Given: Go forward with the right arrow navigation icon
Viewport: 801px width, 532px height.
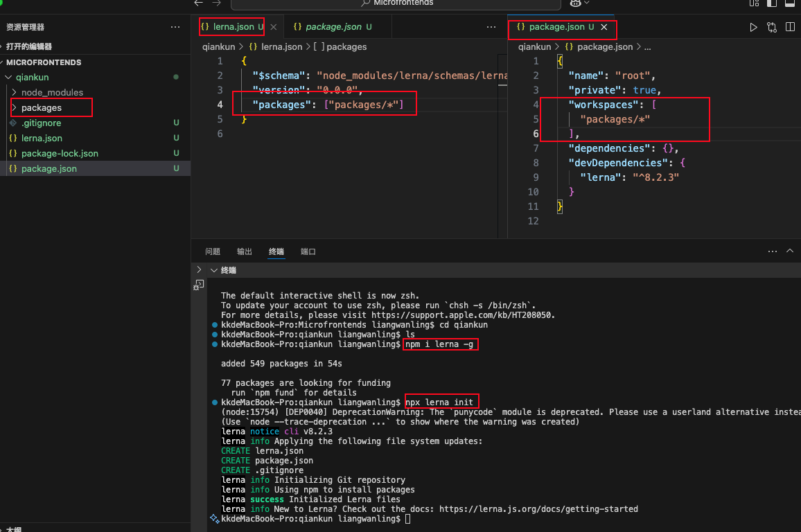Looking at the screenshot, I should click(217, 3).
